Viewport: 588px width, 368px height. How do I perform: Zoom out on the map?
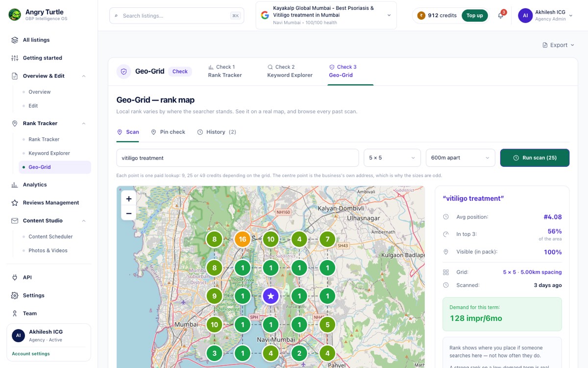tap(129, 213)
